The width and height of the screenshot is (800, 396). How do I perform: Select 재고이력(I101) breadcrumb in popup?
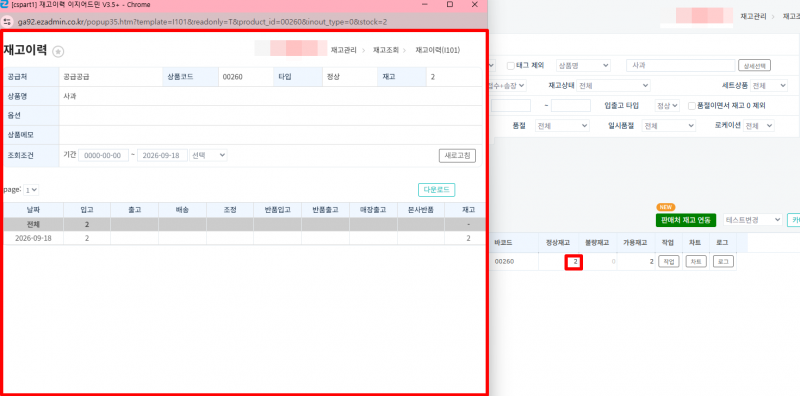tap(438, 50)
